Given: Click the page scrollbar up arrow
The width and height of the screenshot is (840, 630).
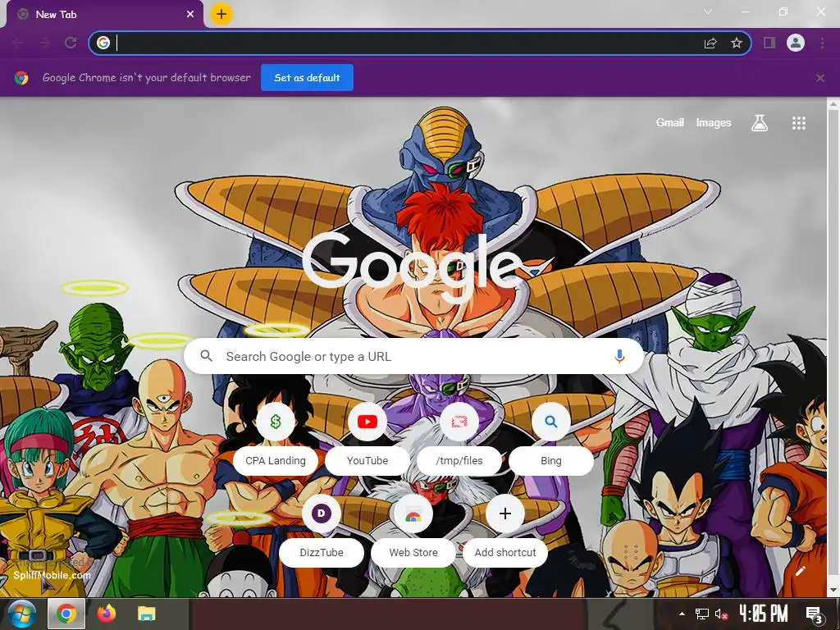Looking at the screenshot, I should click(x=833, y=104).
